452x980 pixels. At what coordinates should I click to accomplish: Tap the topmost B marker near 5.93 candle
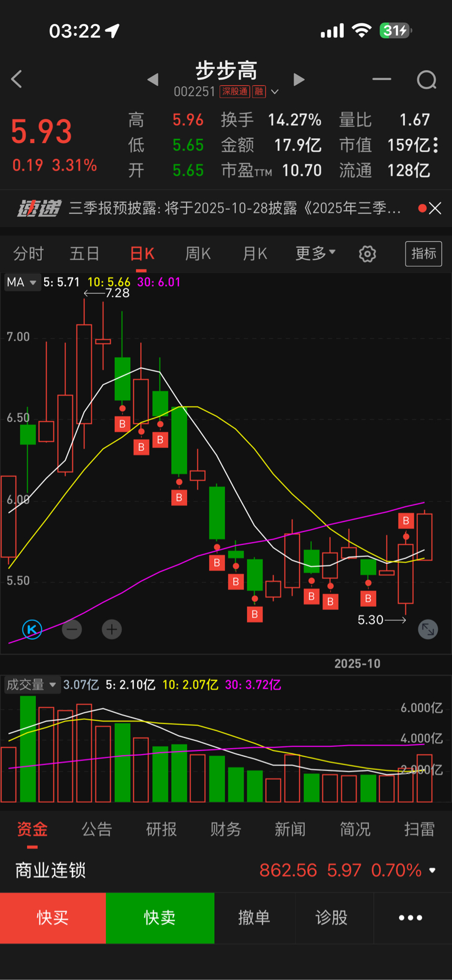pos(406,521)
